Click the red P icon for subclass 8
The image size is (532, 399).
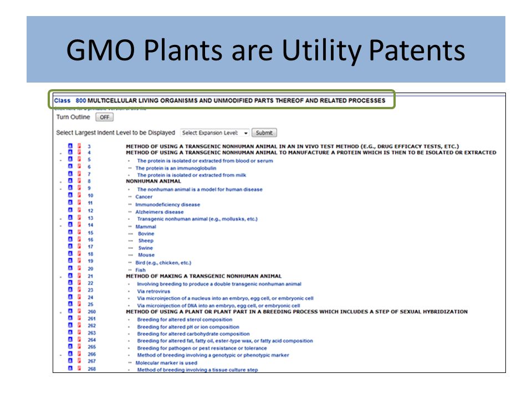pos(79,181)
